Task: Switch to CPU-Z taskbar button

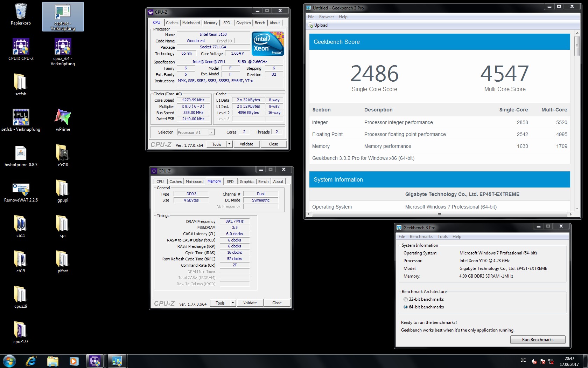Action: click(x=95, y=361)
